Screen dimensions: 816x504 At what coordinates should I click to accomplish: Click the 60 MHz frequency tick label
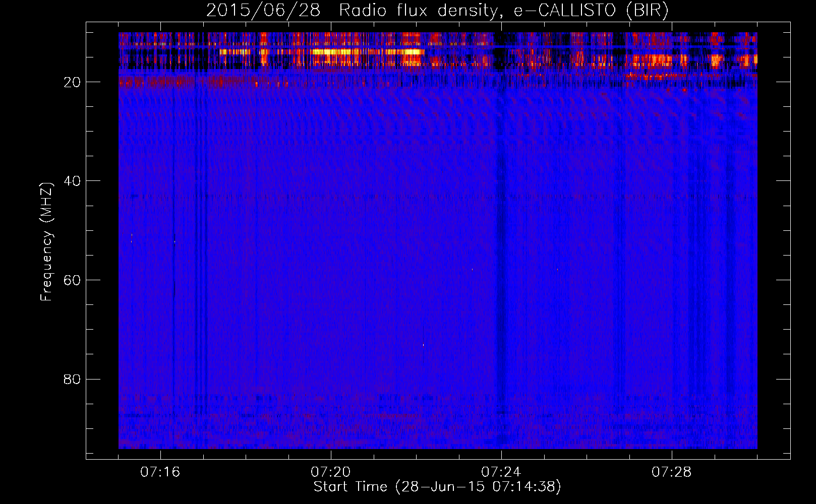(73, 280)
